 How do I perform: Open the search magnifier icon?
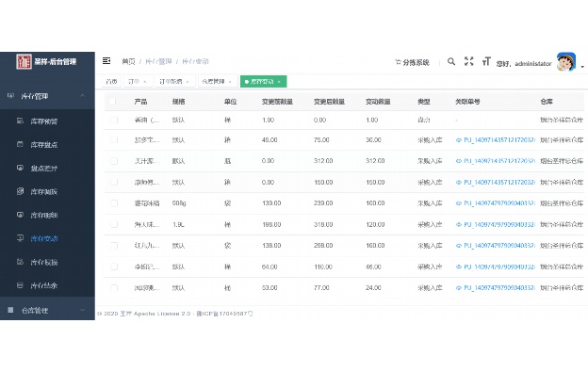[451, 61]
